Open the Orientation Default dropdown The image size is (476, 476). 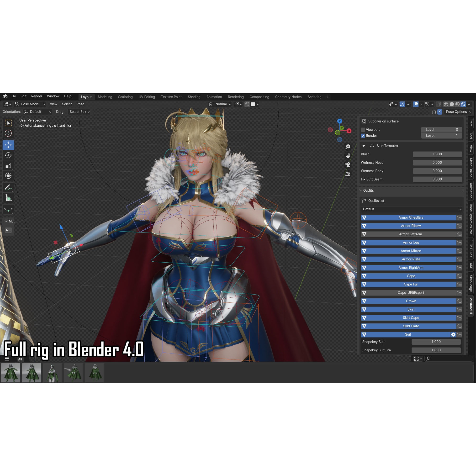click(x=37, y=112)
